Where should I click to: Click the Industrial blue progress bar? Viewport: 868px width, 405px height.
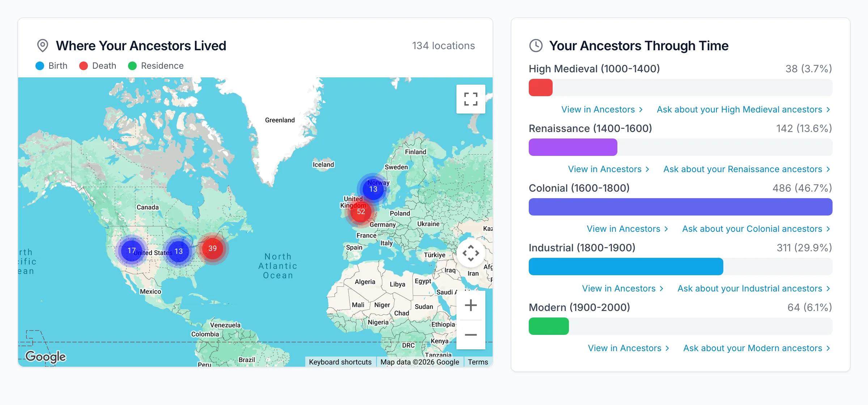tap(626, 267)
